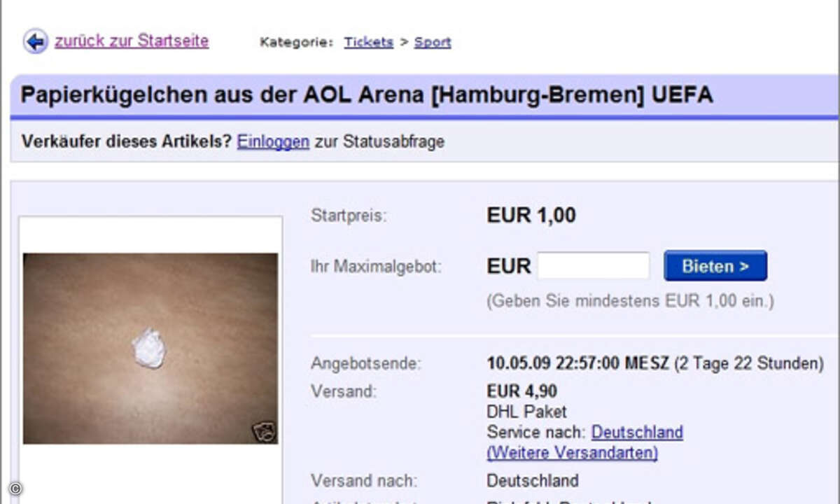Screen dimensions: 840x504
Task: Click the copyright symbol icon
Action: (15, 489)
